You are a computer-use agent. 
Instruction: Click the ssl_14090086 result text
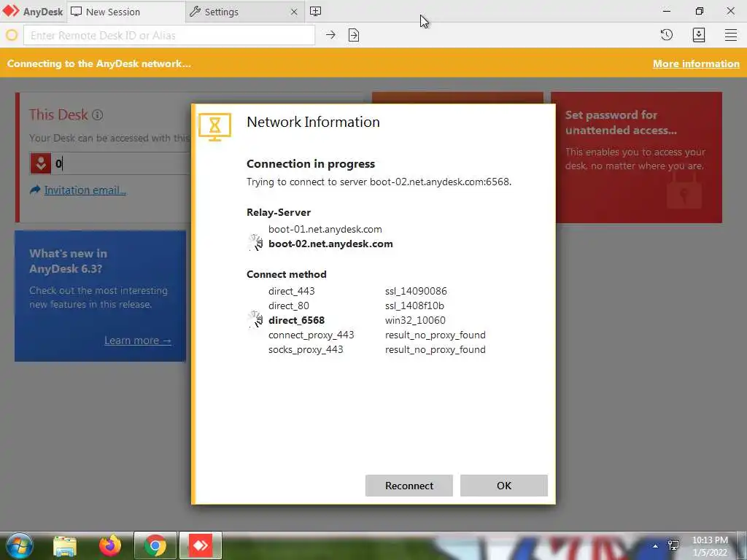coord(416,291)
